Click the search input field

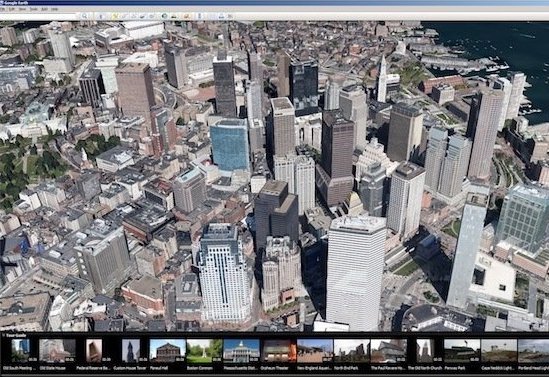pos(39,16)
